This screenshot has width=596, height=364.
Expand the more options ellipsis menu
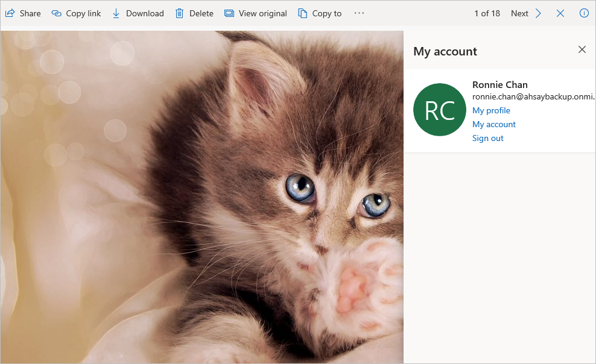359,13
